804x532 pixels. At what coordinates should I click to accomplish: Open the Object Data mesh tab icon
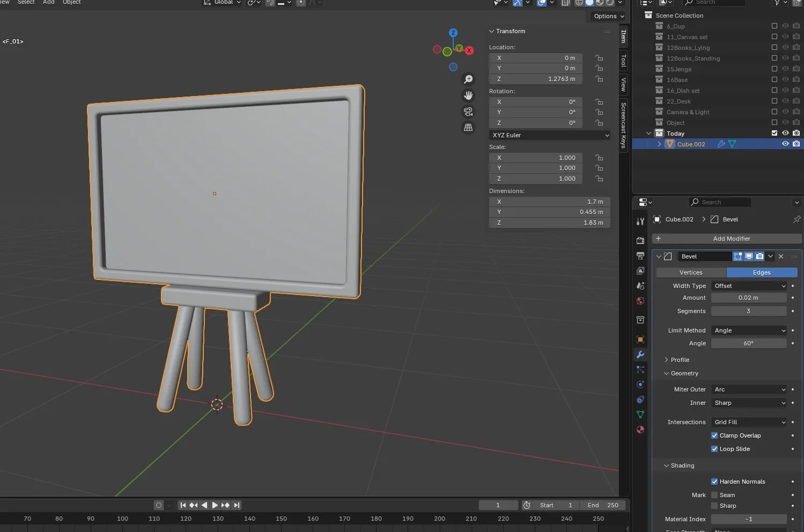click(640, 415)
